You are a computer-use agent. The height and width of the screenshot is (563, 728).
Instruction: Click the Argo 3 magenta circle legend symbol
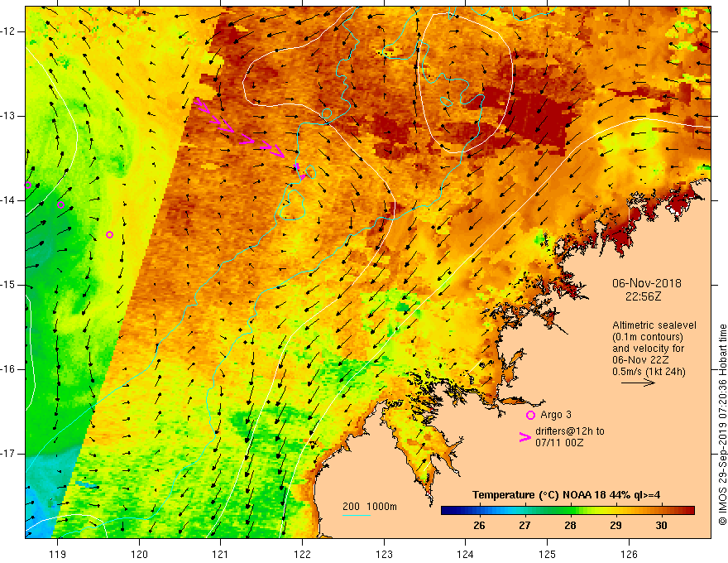click(530, 416)
